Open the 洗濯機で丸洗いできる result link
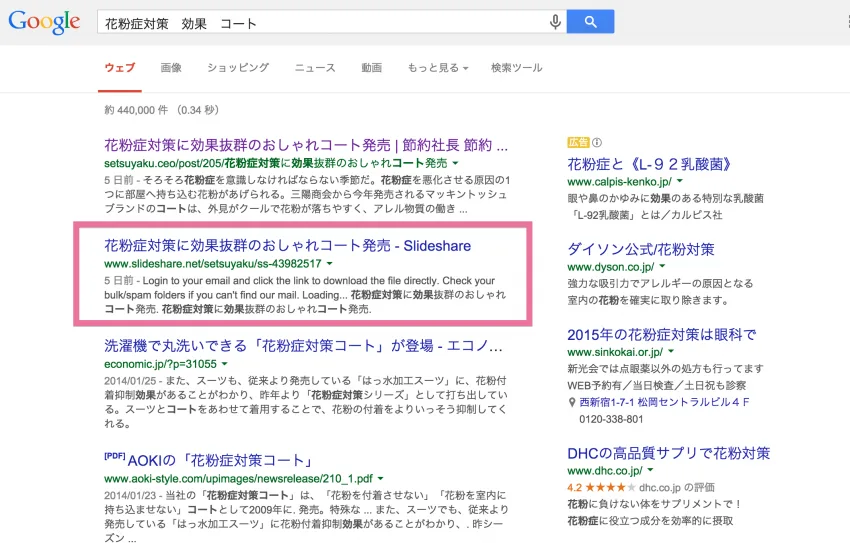This screenshot has width=850, height=543. tap(304, 346)
